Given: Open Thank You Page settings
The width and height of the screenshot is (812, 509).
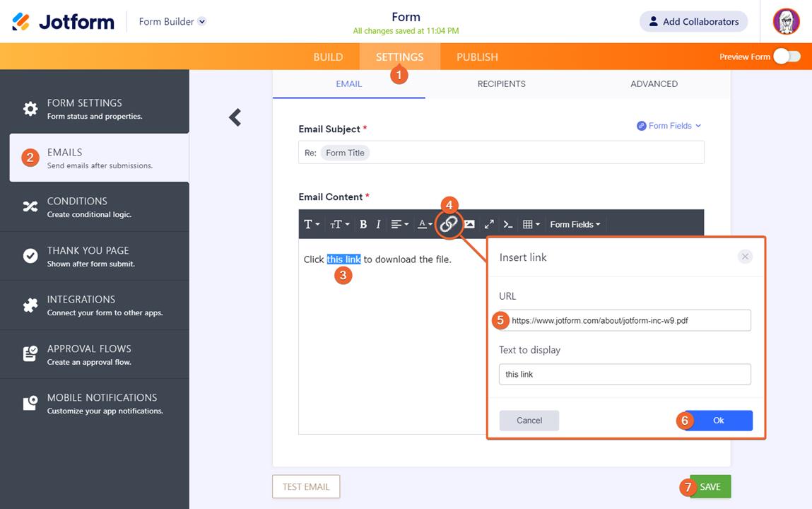Looking at the screenshot, I should 95,256.
